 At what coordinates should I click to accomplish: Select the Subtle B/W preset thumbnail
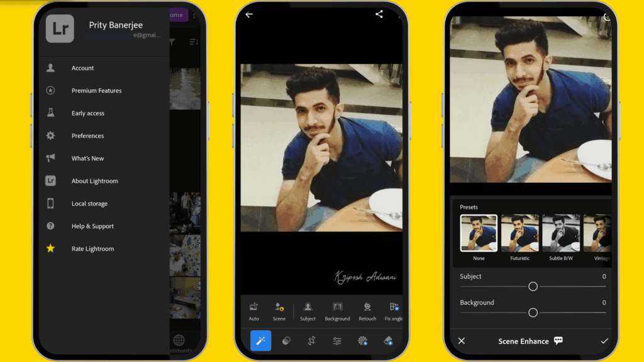click(561, 232)
